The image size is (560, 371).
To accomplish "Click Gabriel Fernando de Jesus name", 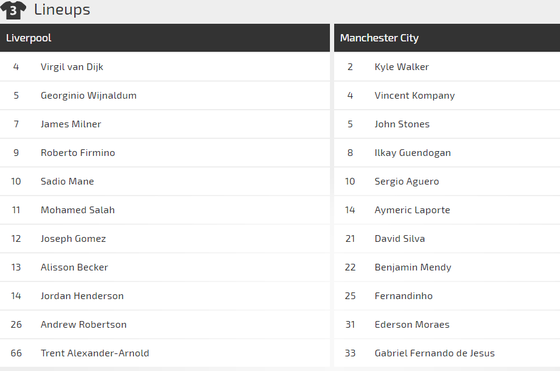I will pos(434,353).
